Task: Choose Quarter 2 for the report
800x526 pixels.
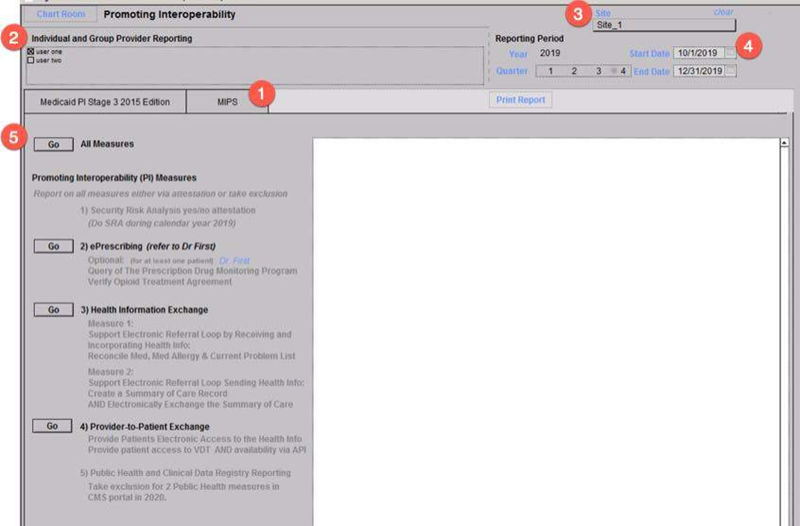Action: tap(574, 72)
